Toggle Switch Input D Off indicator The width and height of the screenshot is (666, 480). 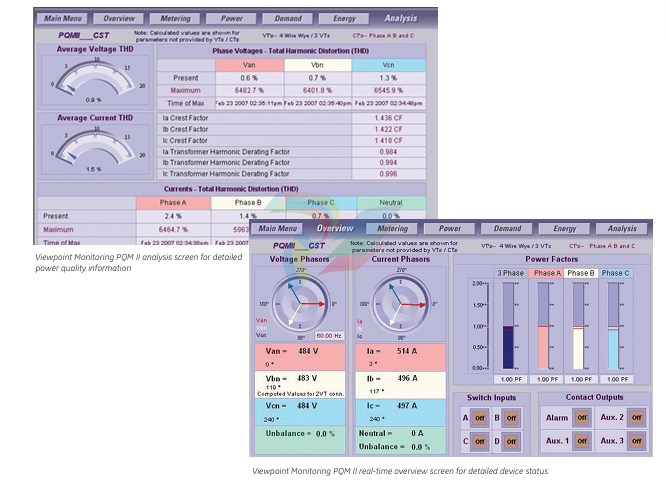pyautogui.click(x=511, y=441)
